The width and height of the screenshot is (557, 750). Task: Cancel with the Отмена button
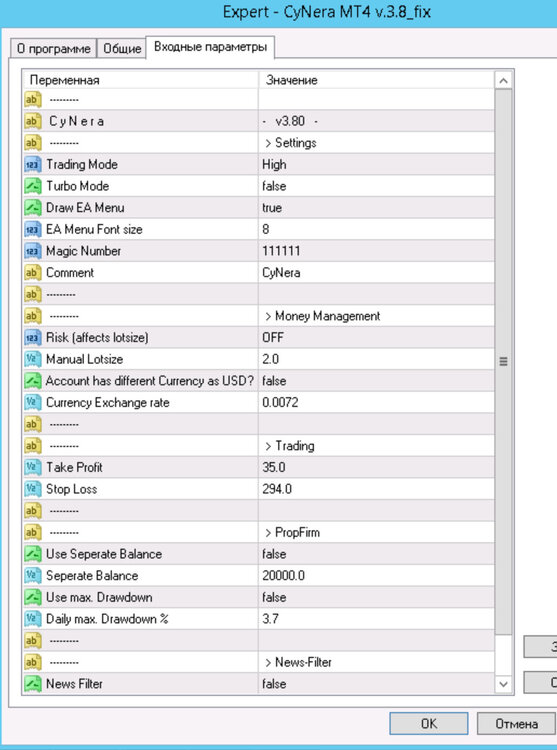pos(516,724)
